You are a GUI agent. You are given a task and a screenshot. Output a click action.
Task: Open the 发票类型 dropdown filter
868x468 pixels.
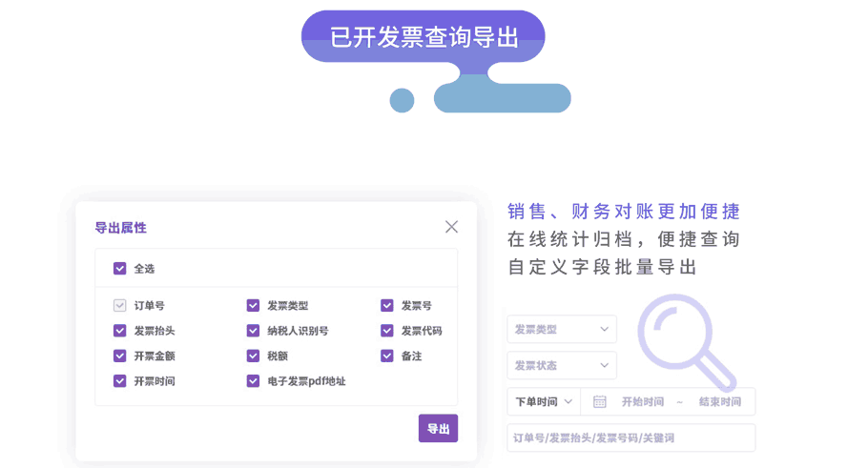coord(561,329)
